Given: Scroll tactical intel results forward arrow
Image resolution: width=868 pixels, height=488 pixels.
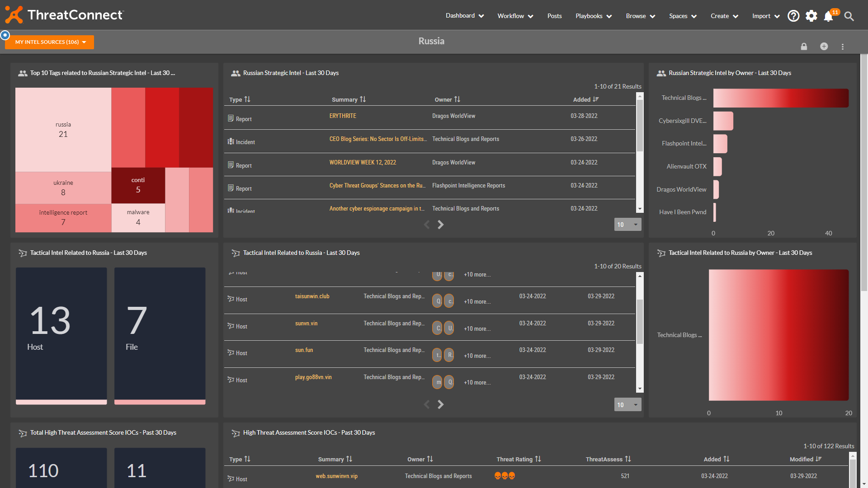Looking at the screenshot, I should [x=441, y=404].
